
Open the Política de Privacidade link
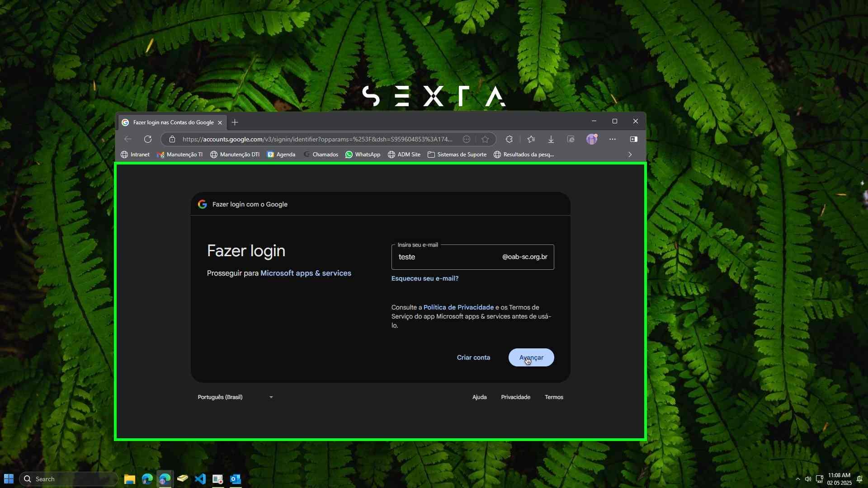click(458, 307)
